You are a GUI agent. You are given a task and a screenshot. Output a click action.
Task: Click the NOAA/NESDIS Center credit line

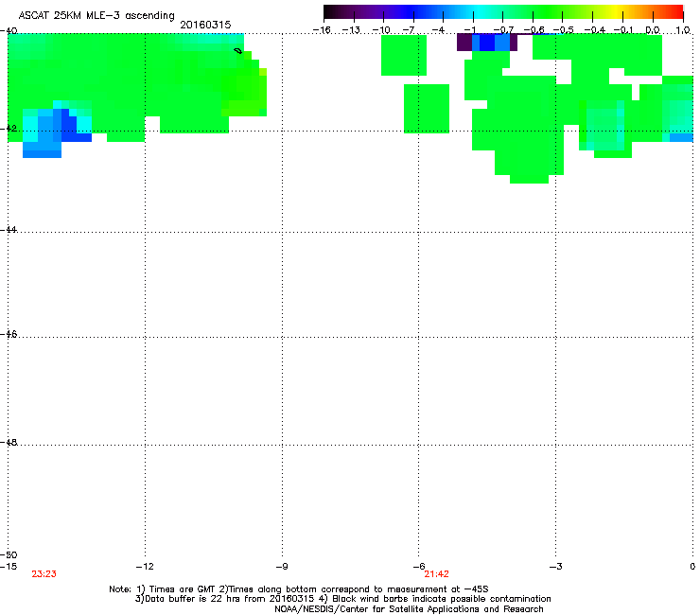409,609
